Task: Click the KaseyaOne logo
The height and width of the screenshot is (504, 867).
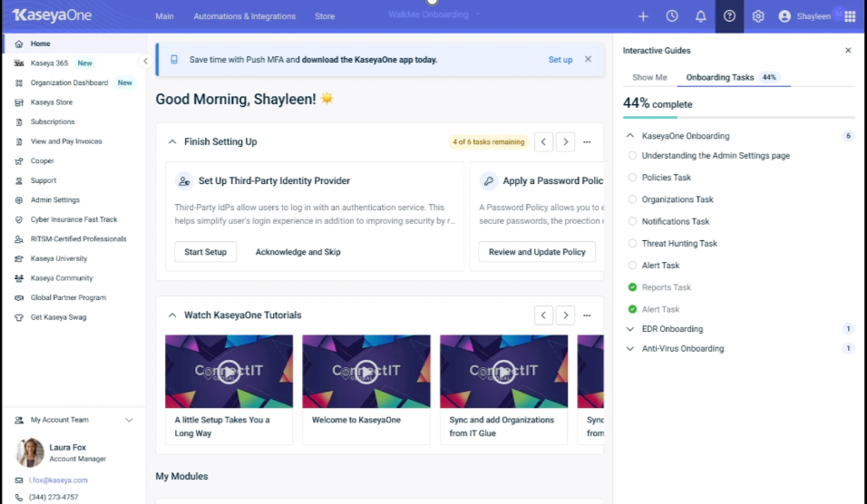Action: [52, 15]
